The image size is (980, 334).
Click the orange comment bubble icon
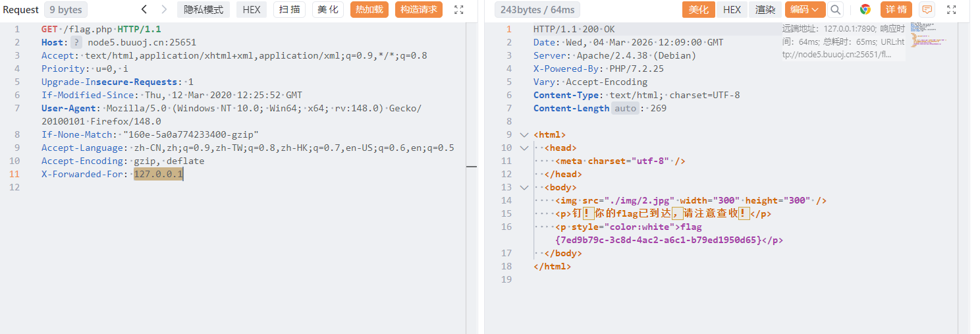927,10
